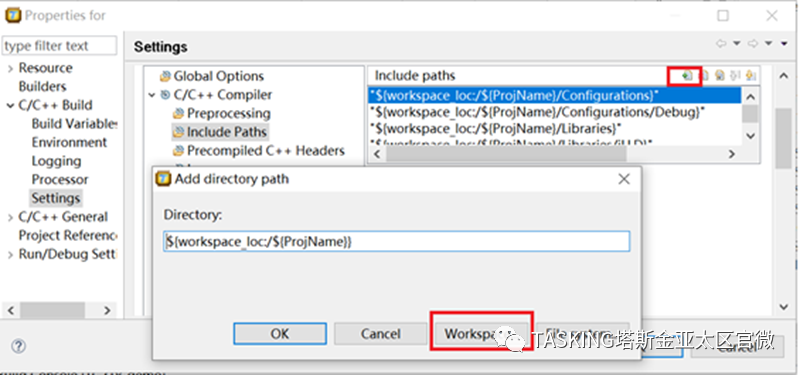Expand the Run/Debug Settings tree node
Image resolution: width=800 pixels, height=375 pixels.
coord(10,255)
